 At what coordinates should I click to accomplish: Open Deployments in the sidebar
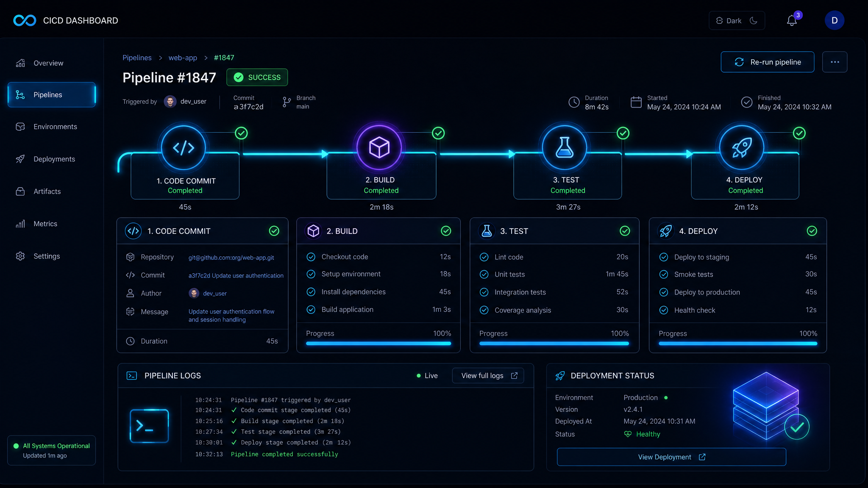51,159
